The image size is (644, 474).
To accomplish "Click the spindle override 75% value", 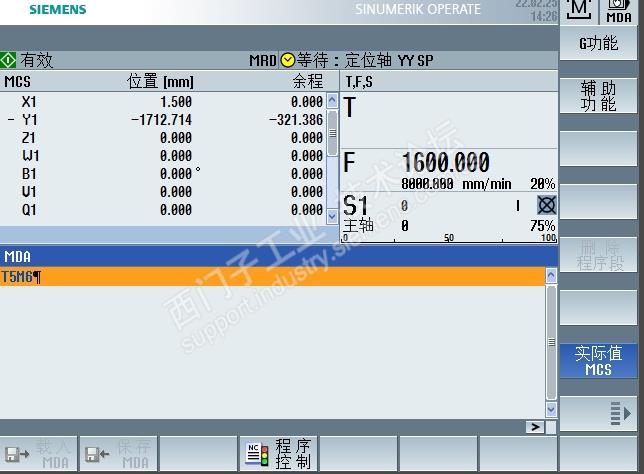I will 543,225.
